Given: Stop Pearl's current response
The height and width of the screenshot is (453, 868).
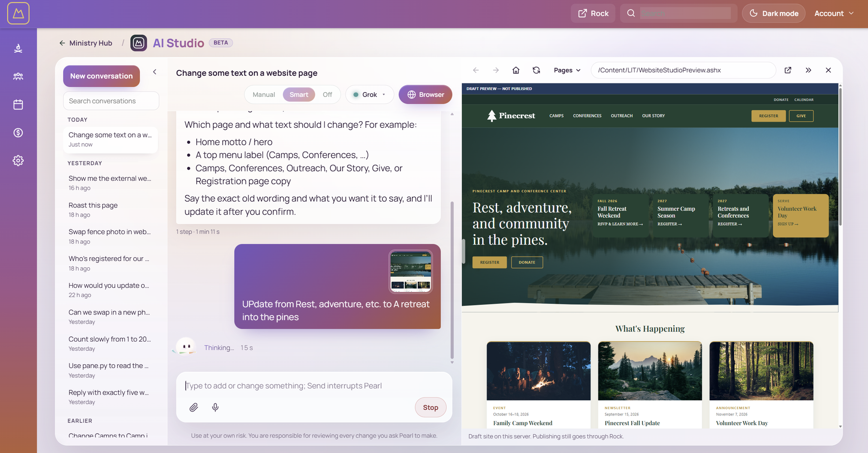Looking at the screenshot, I should [431, 408].
